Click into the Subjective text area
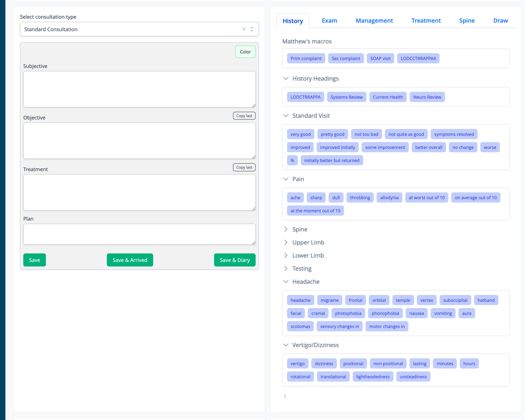Screen dimensions: 525x420 click(x=139, y=89)
